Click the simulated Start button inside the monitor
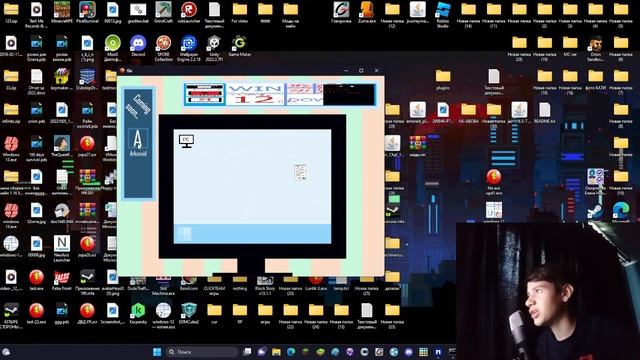The height and width of the screenshot is (360, 640). [x=184, y=234]
